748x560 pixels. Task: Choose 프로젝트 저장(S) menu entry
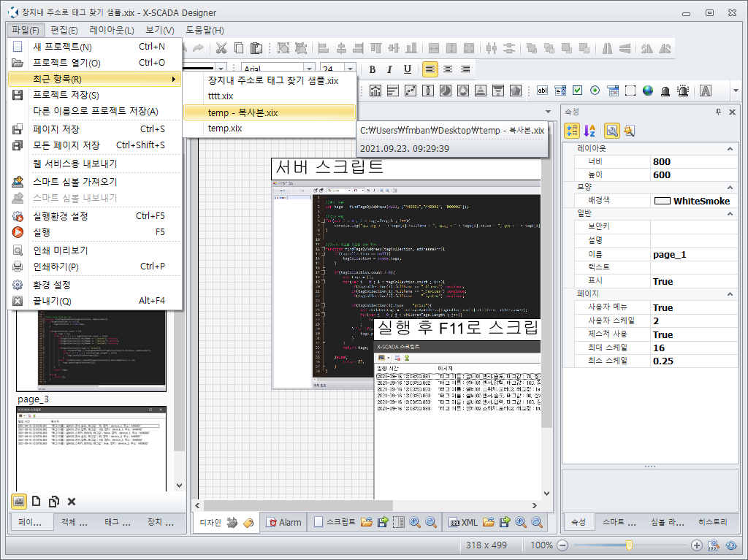coord(94,95)
